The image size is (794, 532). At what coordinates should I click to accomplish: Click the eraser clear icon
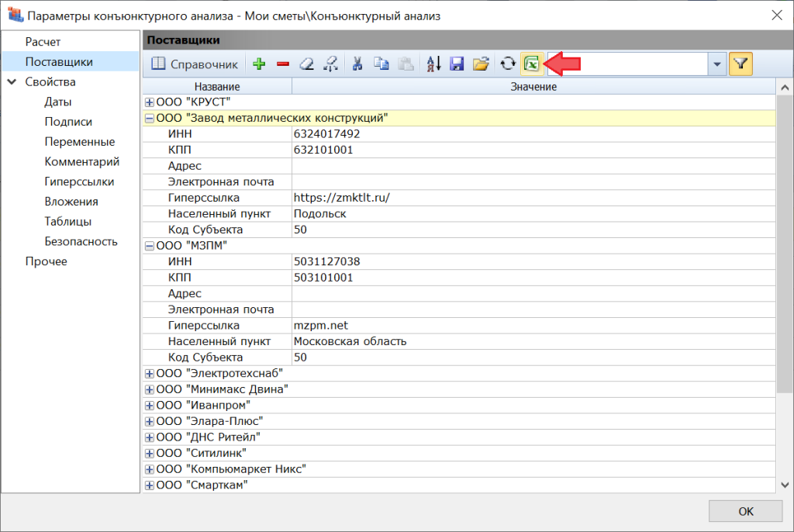tap(307, 64)
